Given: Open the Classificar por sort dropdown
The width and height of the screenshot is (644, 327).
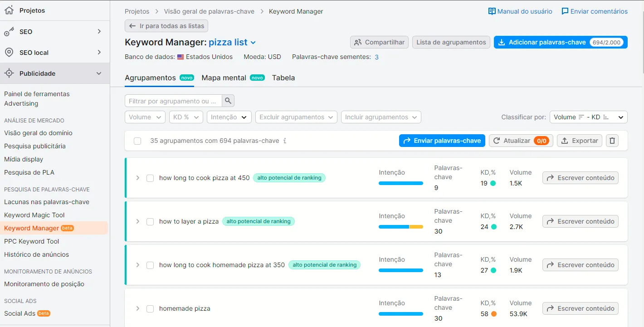Looking at the screenshot, I should coord(589,117).
